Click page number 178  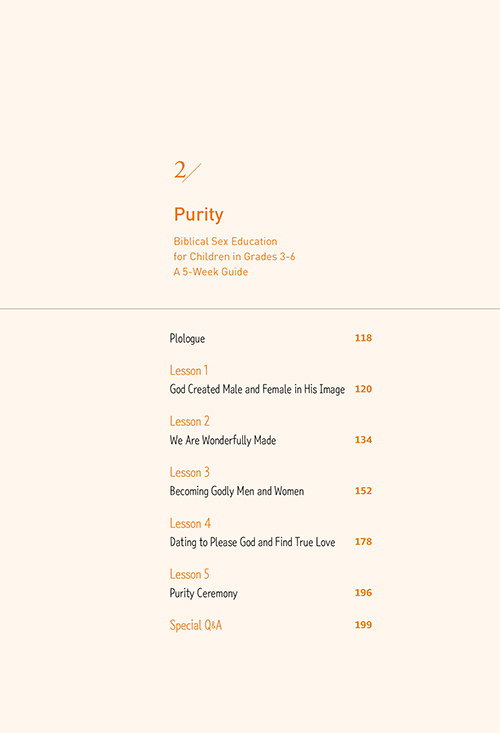point(363,542)
